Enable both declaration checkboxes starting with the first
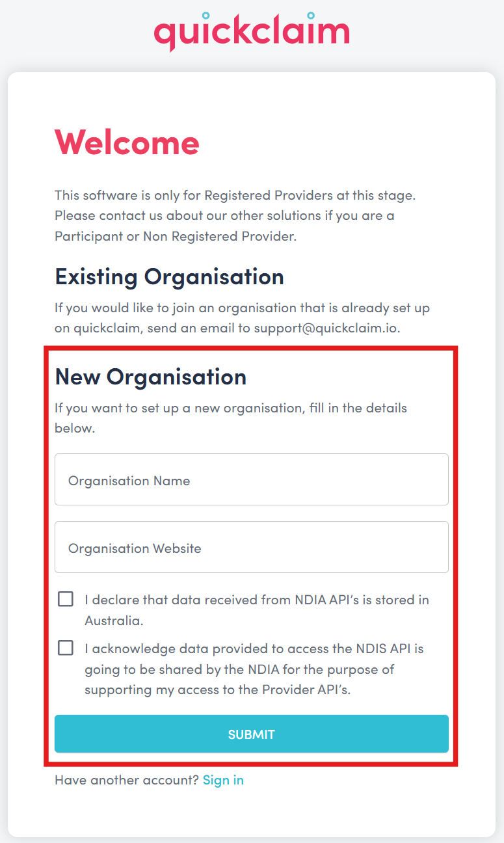The image size is (504, 843). (65, 599)
